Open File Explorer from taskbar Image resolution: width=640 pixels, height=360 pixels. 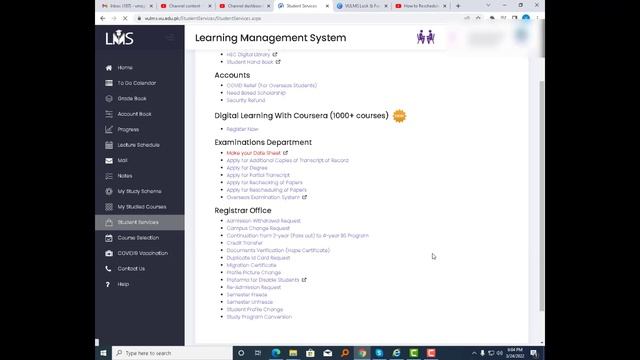click(293, 353)
